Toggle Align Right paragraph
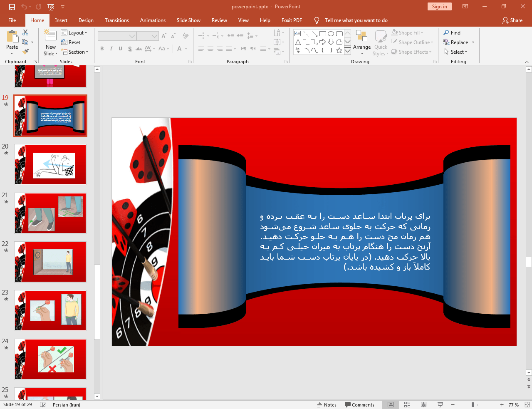The image size is (532, 409). [219, 49]
